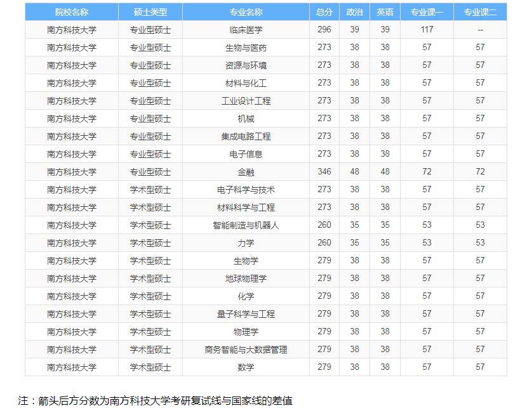
Task: Select the 专业课二 column header
Action: (480, 12)
